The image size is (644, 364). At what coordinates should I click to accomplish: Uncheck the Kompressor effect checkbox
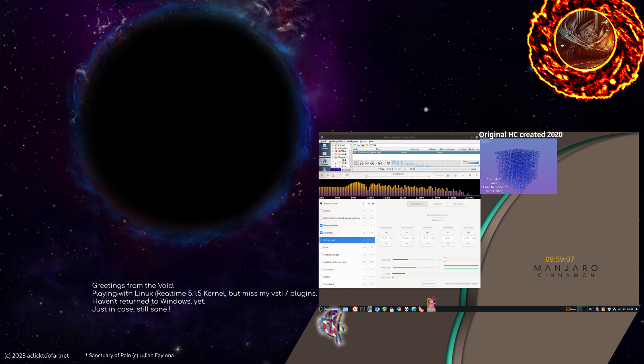[x=321, y=240]
